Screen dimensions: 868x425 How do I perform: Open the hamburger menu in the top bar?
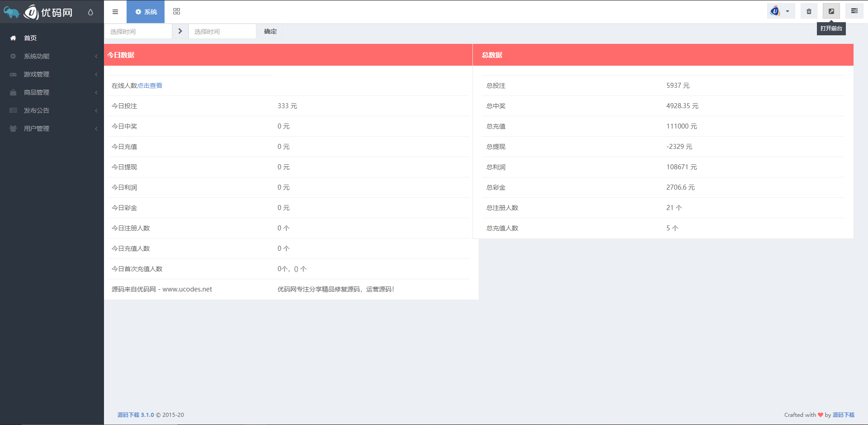pos(115,12)
